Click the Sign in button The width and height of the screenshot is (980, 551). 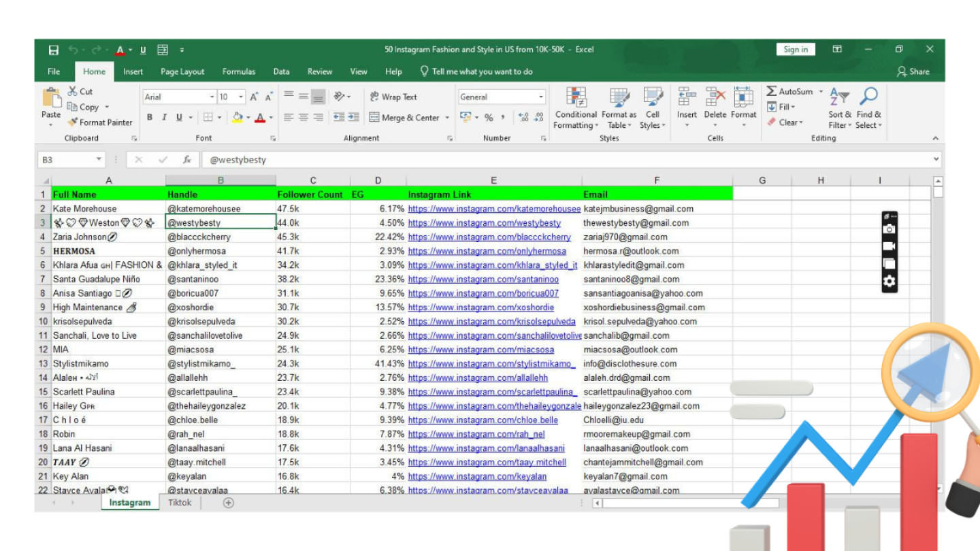(x=796, y=49)
